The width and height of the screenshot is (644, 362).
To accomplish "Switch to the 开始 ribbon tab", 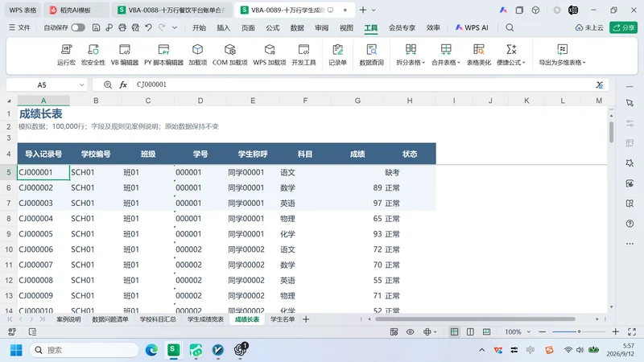I will [x=199, y=27].
